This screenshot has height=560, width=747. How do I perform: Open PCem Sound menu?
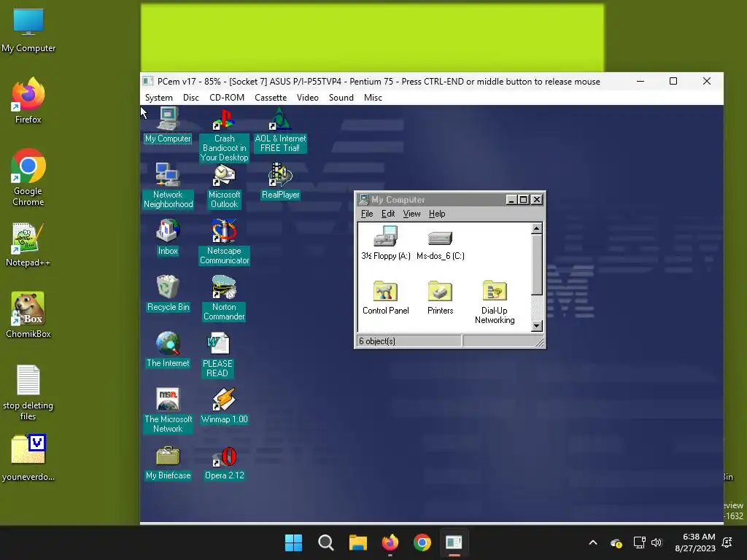(x=341, y=98)
